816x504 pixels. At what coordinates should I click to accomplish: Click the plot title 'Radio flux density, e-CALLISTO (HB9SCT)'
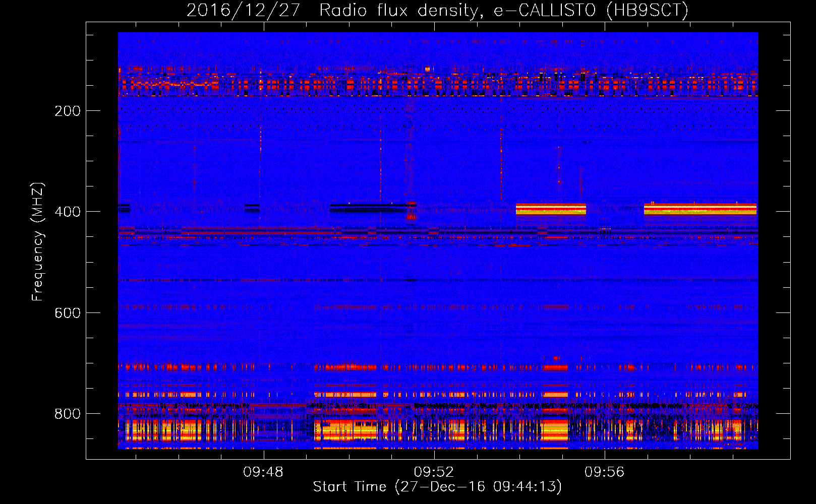[504, 10]
